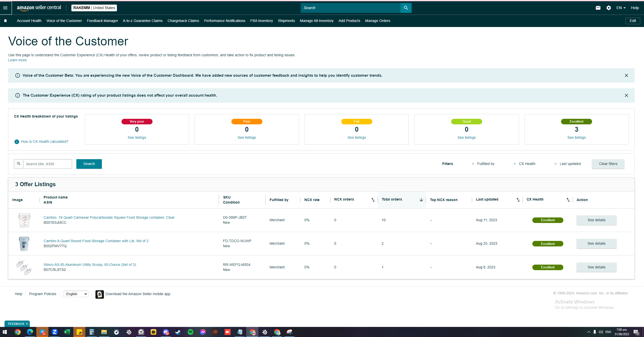Open Messenger from the taskbar
The width and height of the screenshot is (644, 337).
pyautogui.click(x=203, y=332)
